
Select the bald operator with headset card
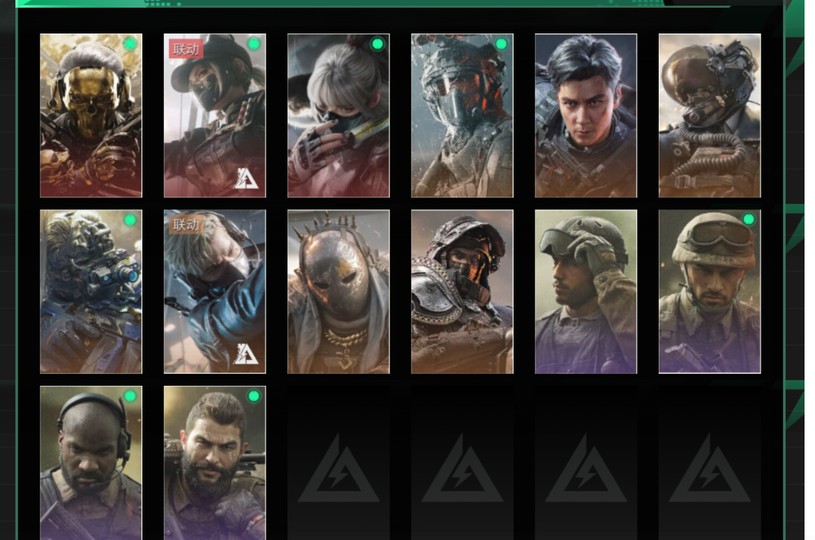pos(91,463)
